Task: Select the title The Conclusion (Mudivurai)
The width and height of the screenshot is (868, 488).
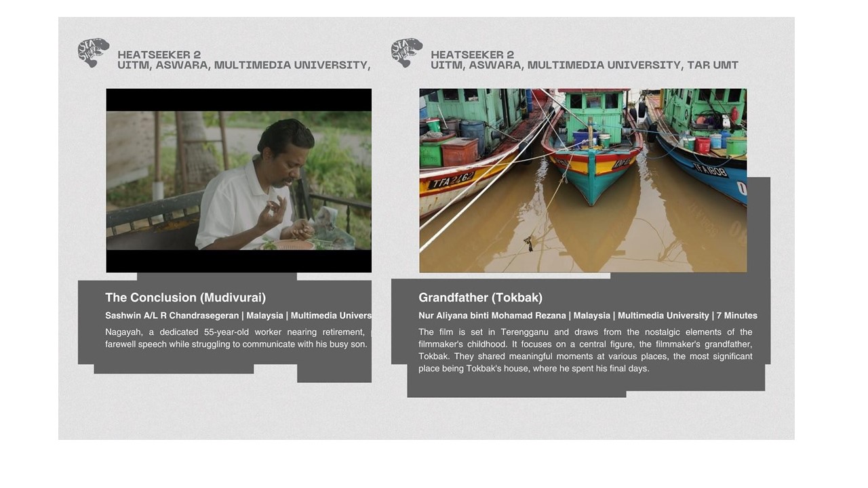Action: click(x=185, y=298)
